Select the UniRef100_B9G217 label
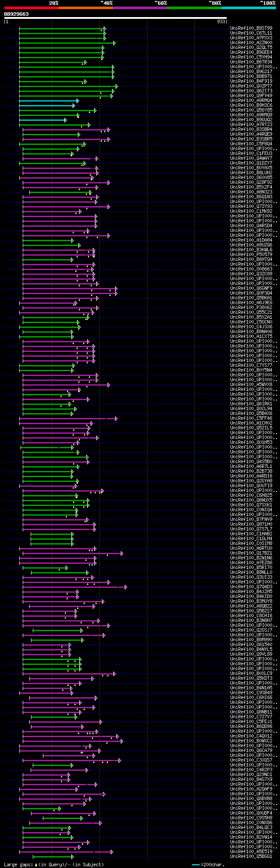This screenshot has width=280, height=868. click(251, 72)
